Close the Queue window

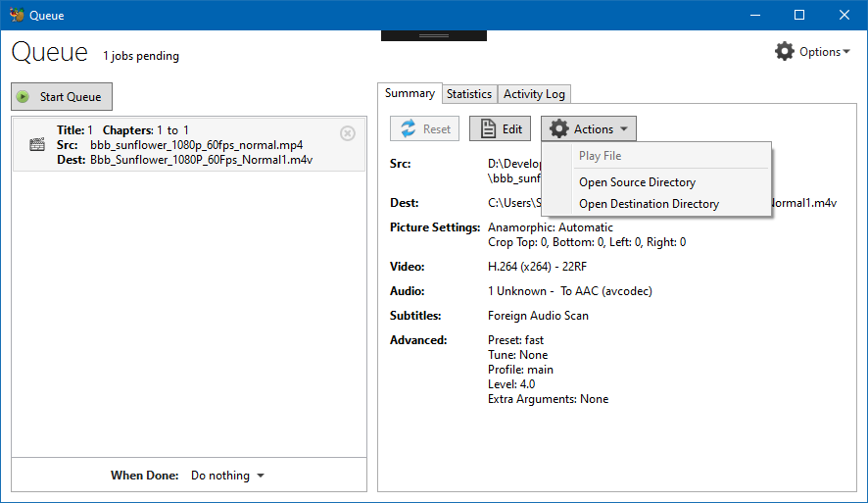coord(844,15)
